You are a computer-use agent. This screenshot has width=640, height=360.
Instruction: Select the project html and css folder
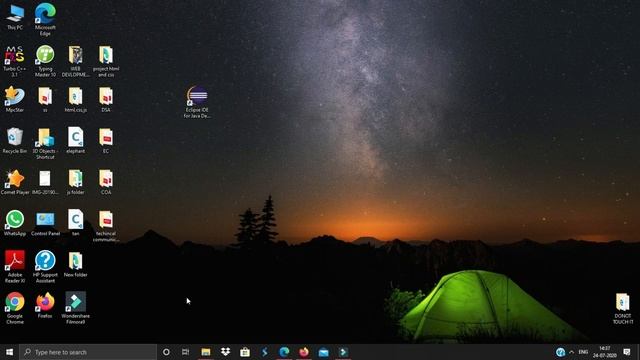pos(106,61)
